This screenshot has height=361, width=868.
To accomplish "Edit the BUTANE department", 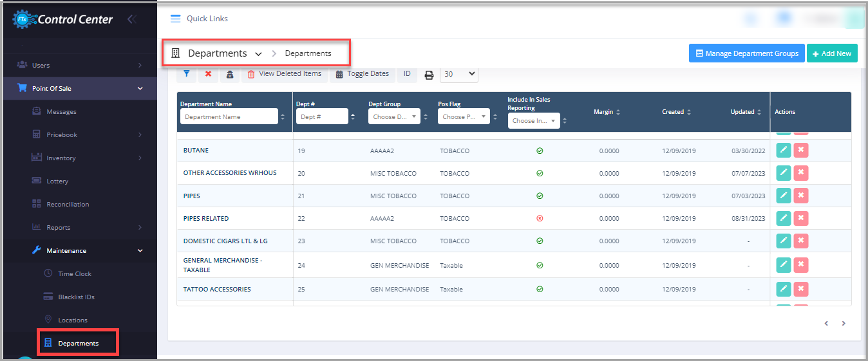I will pos(783,151).
